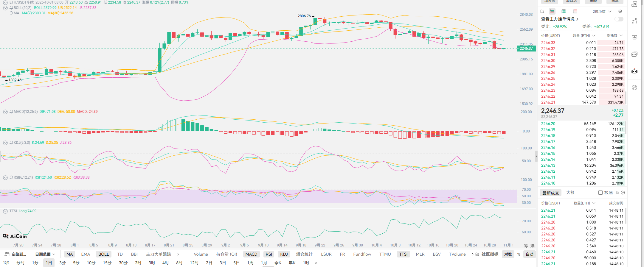The image size is (644, 267).
Task: Open the rising bar chart sidebar icon
Action: pos(634,21)
